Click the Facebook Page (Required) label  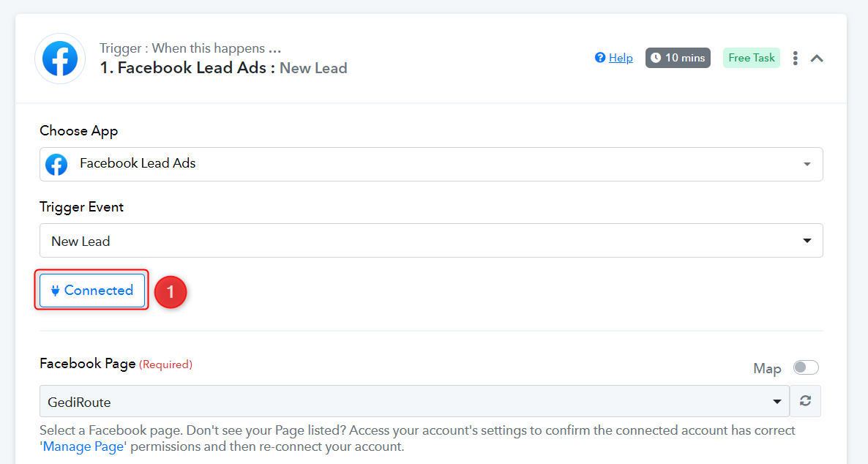(116, 364)
